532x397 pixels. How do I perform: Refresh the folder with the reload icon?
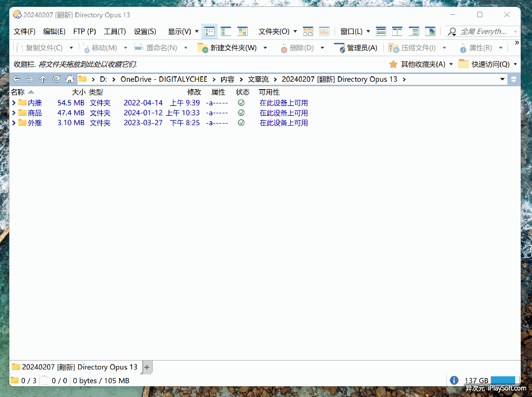click(x=57, y=79)
